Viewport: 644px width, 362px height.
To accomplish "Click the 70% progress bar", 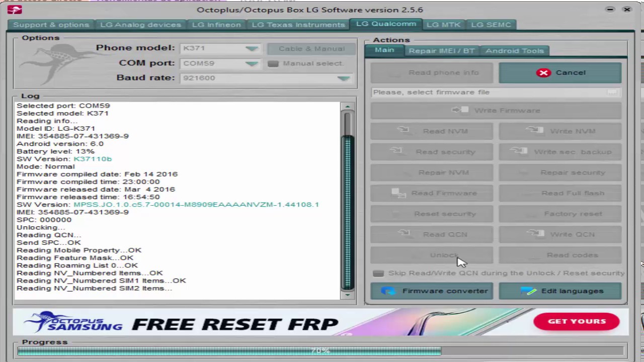I will (320, 351).
